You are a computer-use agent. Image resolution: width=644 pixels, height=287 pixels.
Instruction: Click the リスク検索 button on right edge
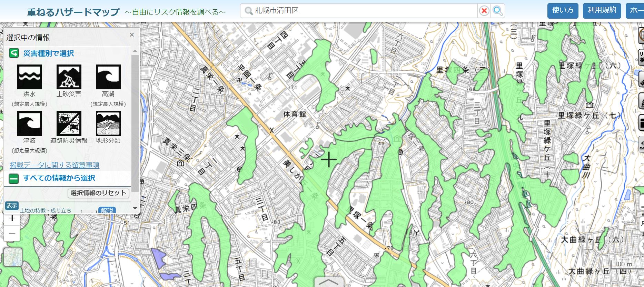(x=641, y=57)
